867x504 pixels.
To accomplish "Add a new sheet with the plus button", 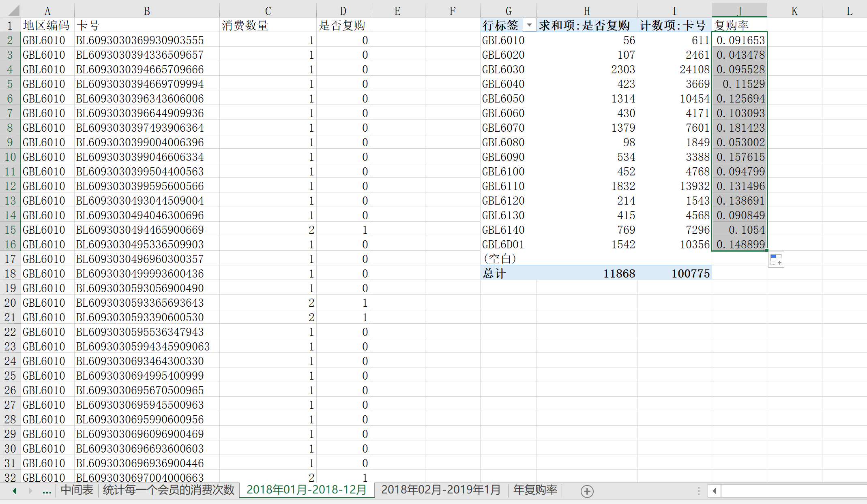I will click(587, 491).
